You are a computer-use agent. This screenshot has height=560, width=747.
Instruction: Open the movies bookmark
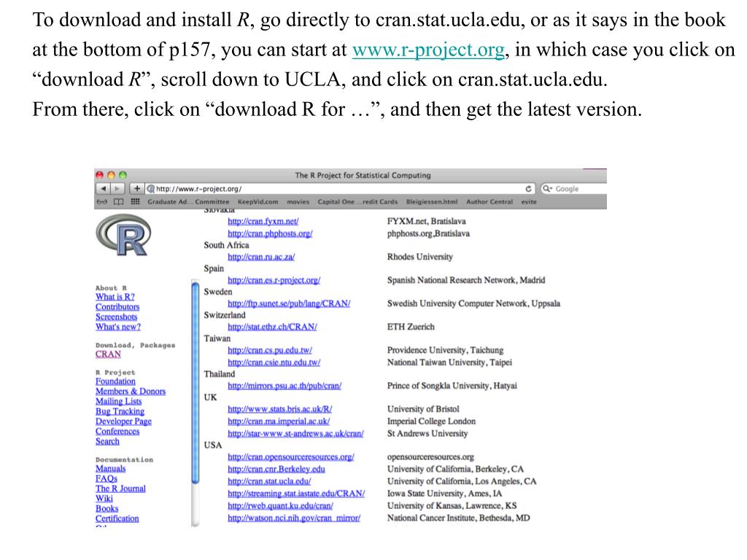click(x=298, y=202)
